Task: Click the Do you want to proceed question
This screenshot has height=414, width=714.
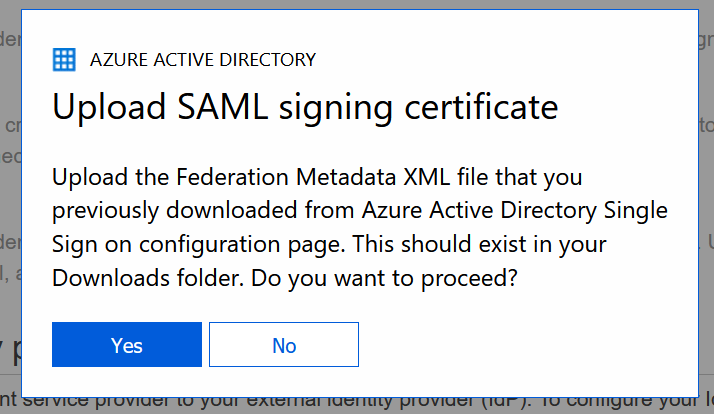Action: tap(384, 278)
